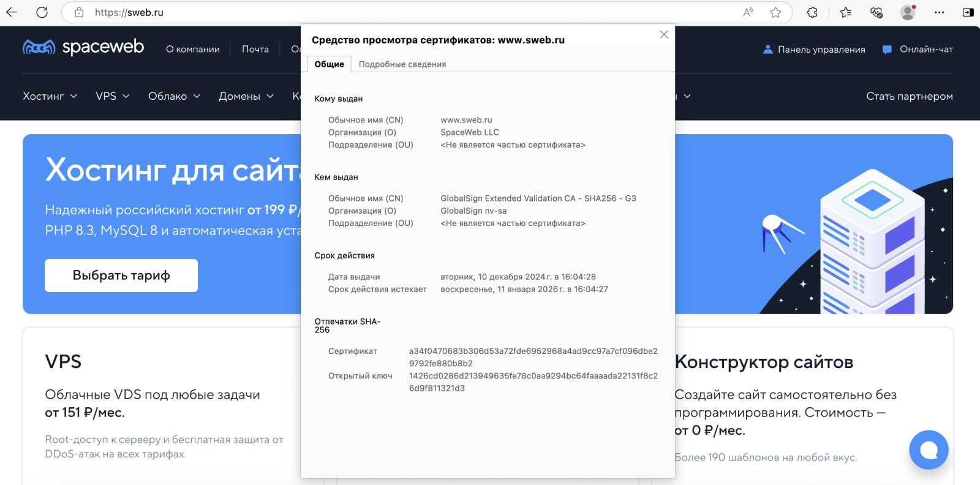Expand the VPS dropdown menu

coord(113,96)
